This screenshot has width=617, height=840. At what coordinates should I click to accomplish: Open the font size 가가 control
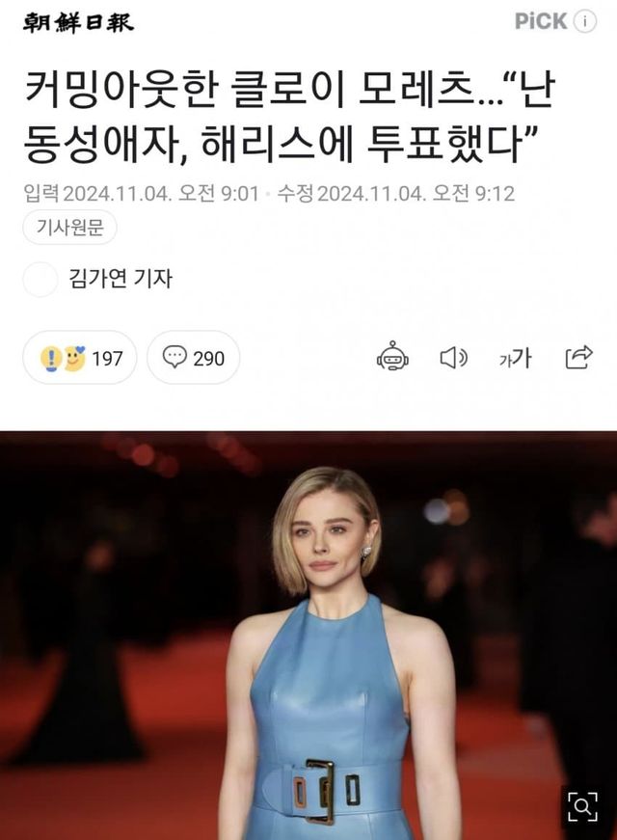click(x=515, y=358)
